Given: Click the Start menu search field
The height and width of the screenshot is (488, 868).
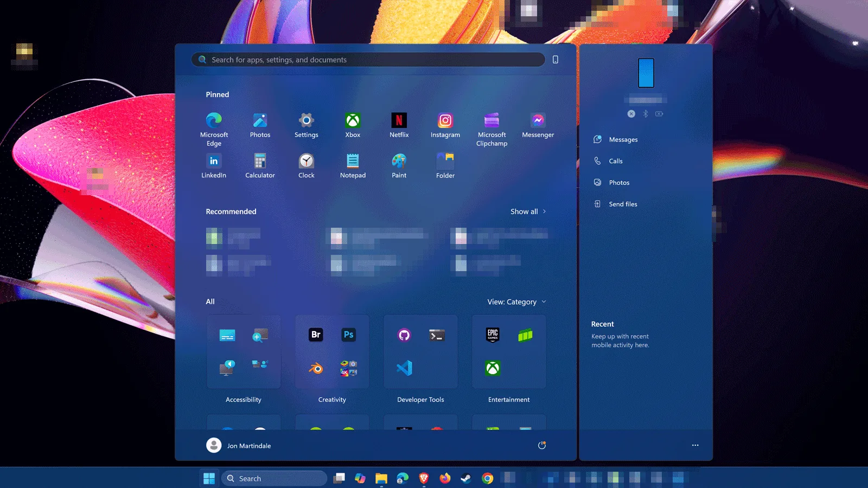Looking at the screenshot, I should 368,60.
